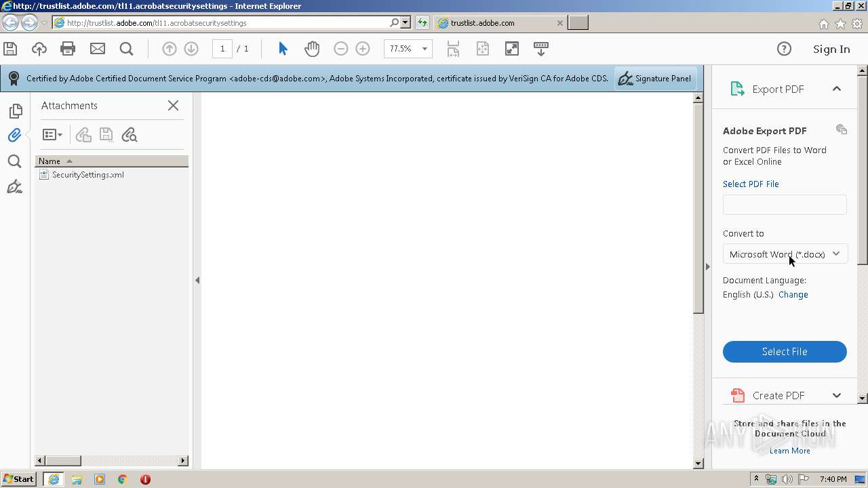Go to next page arrow

191,49
